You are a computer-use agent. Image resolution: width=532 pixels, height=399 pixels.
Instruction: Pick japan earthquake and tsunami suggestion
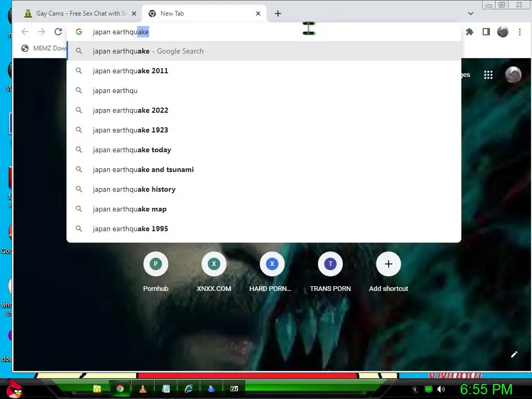tap(264, 169)
